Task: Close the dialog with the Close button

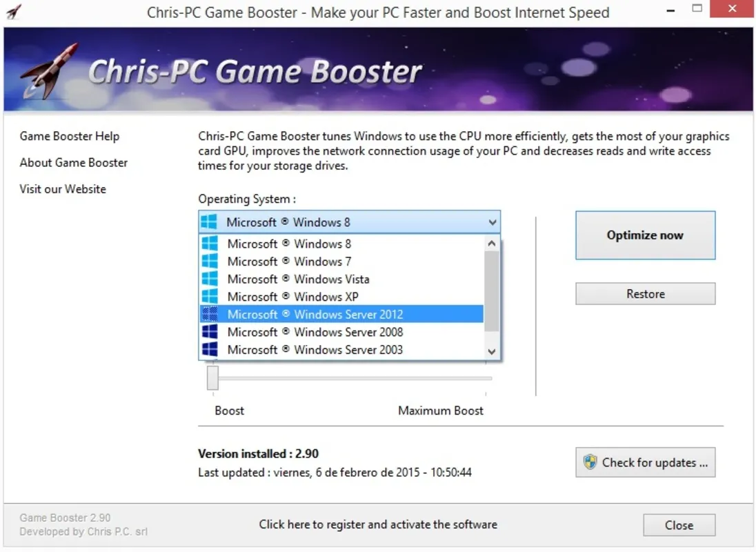Action: pos(679,525)
